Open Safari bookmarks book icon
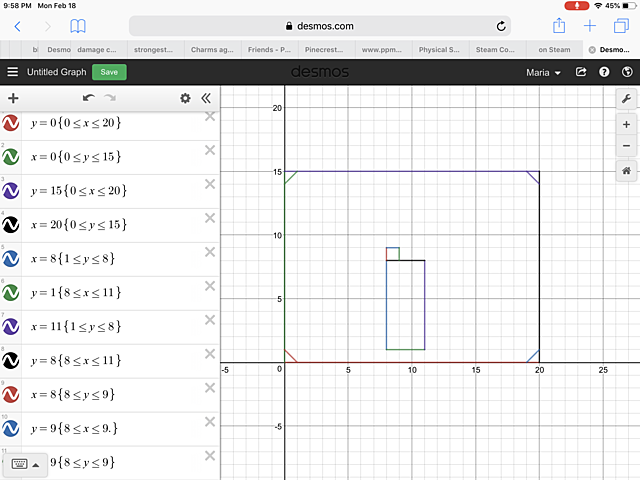The image size is (640, 480). [x=78, y=27]
